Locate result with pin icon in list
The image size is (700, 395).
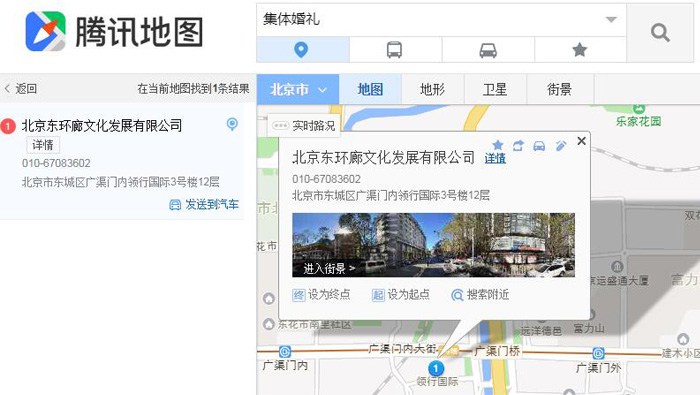coord(232,124)
